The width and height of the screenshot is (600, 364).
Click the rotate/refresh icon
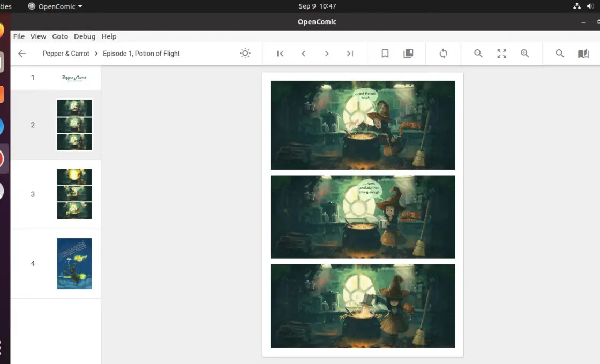click(444, 54)
